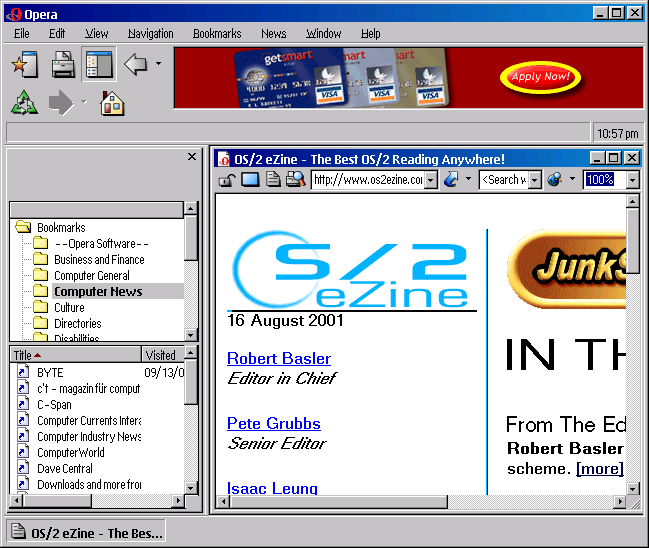The width and height of the screenshot is (649, 548).
Task: Open the Navigation menu
Action: click(x=151, y=34)
